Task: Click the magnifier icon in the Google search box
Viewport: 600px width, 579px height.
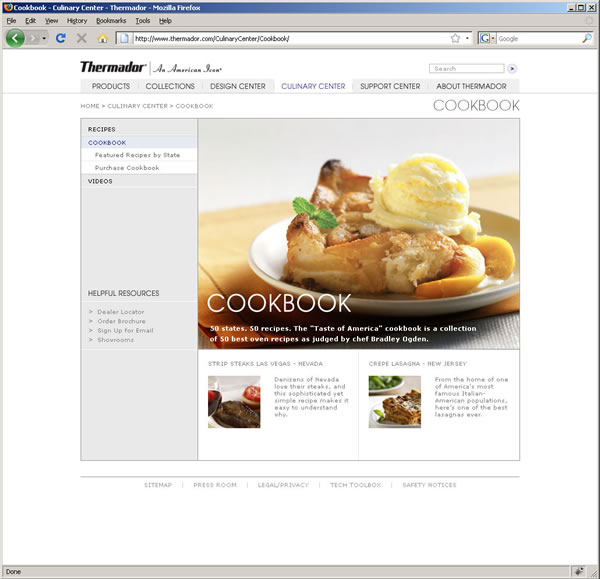Action: coord(587,38)
